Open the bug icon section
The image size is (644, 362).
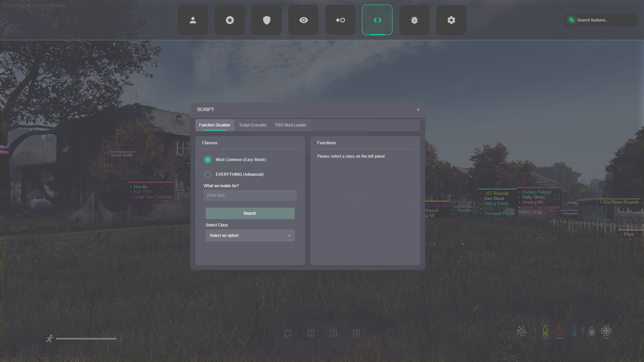coord(414,20)
